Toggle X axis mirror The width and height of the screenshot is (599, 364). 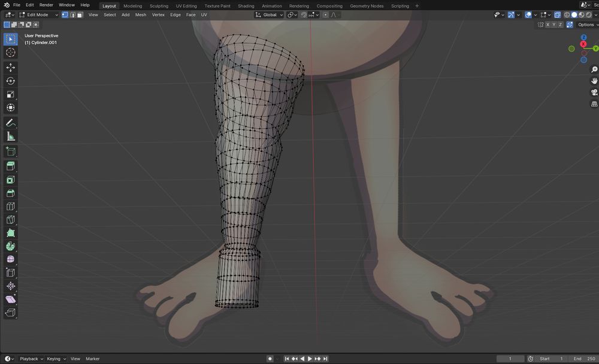tap(548, 25)
